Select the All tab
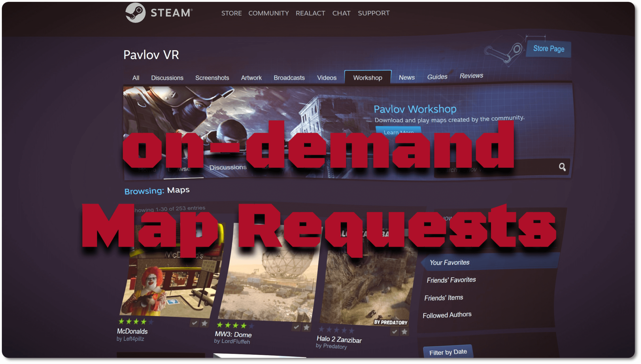 point(136,78)
